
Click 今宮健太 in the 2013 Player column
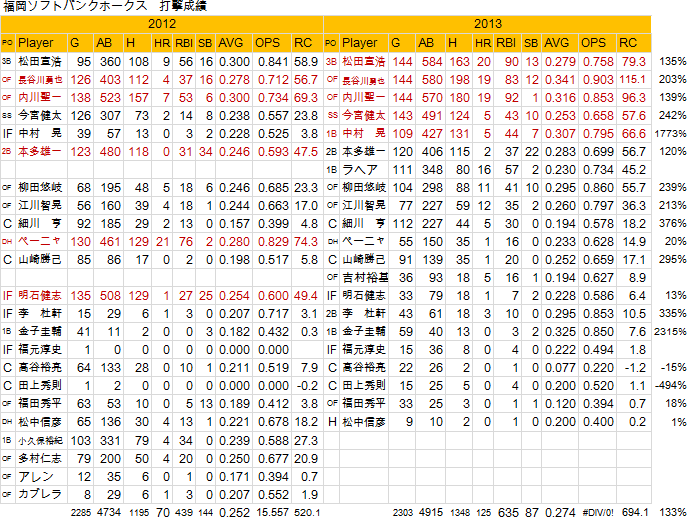[x=364, y=115]
